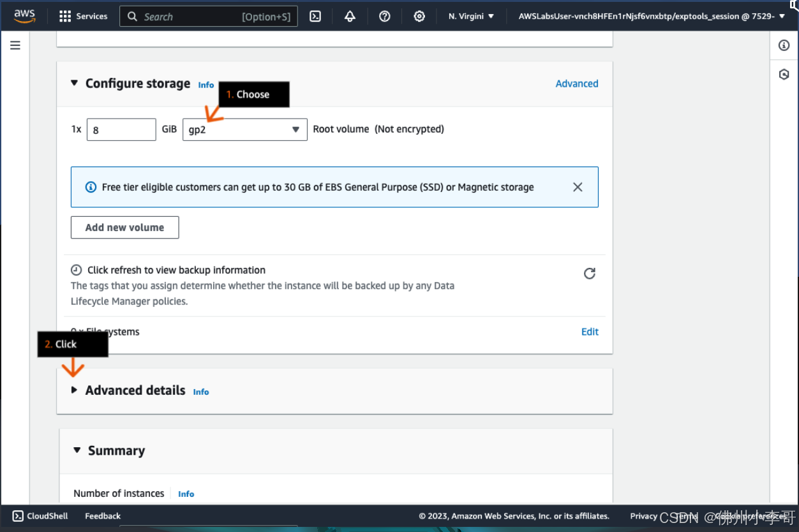Viewport: 799px width, 532px height.
Task: Open the info panel icon on right
Action: (784, 45)
